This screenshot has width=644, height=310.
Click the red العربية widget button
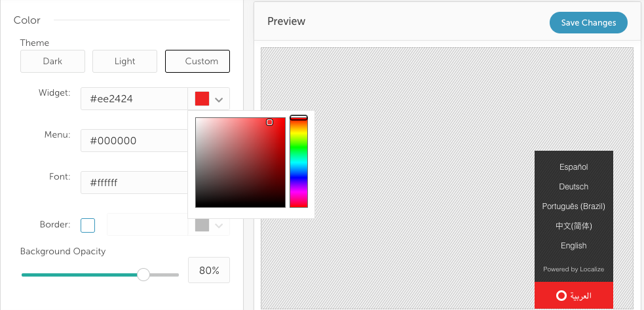pyautogui.click(x=574, y=295)
